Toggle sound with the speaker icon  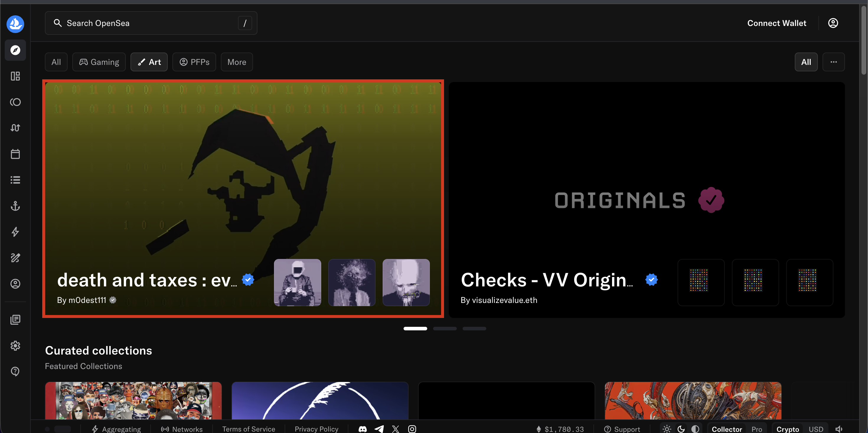click(x=839, y=429)
